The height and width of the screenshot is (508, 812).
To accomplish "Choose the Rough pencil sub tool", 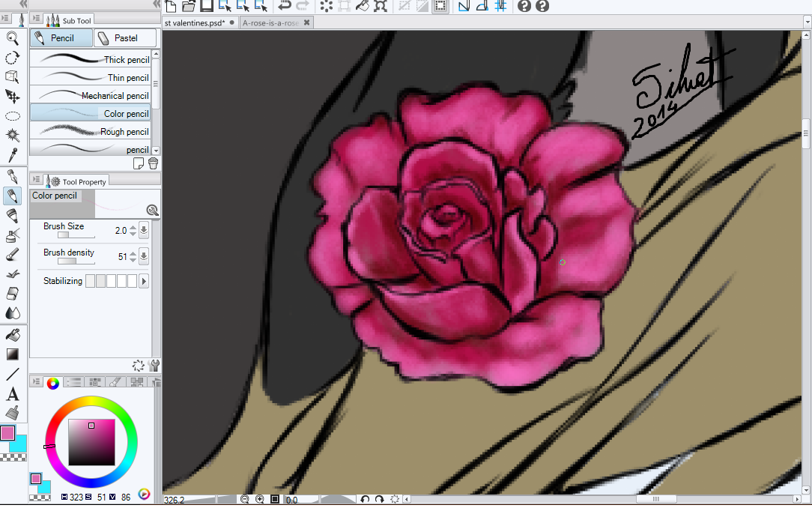I will (x=91, y=132).
